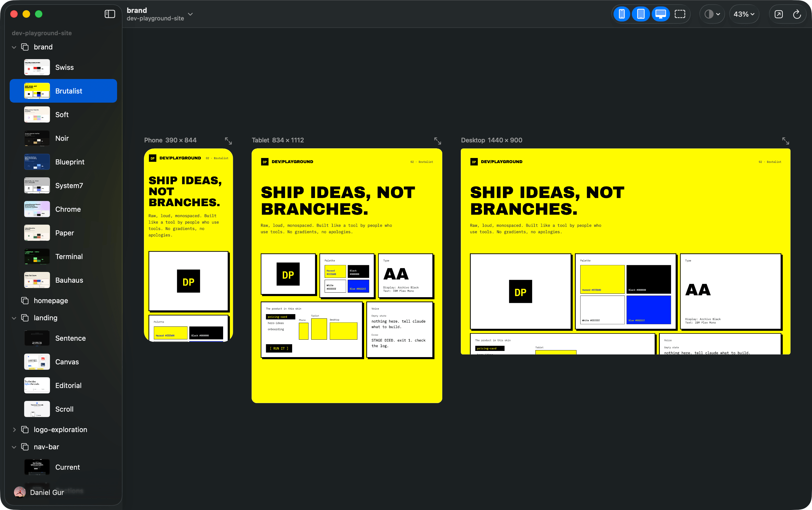Click the nav-bar stack icon

tap(25, 447)
